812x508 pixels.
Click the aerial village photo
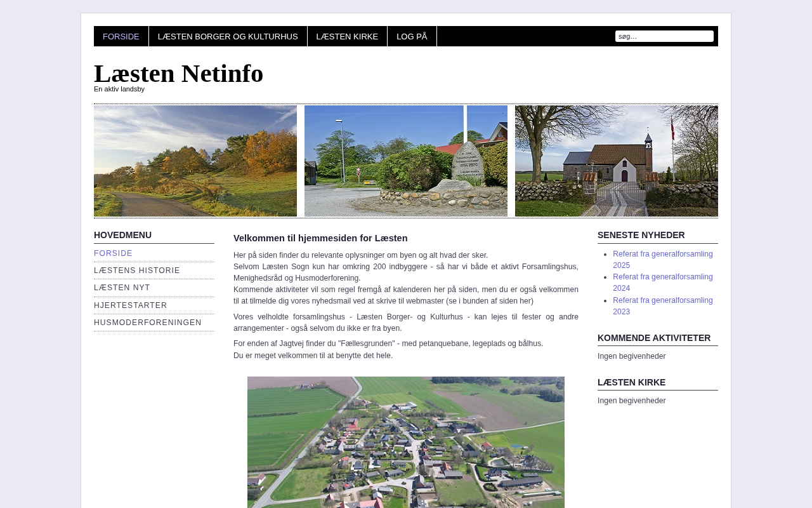coord(406,442)
